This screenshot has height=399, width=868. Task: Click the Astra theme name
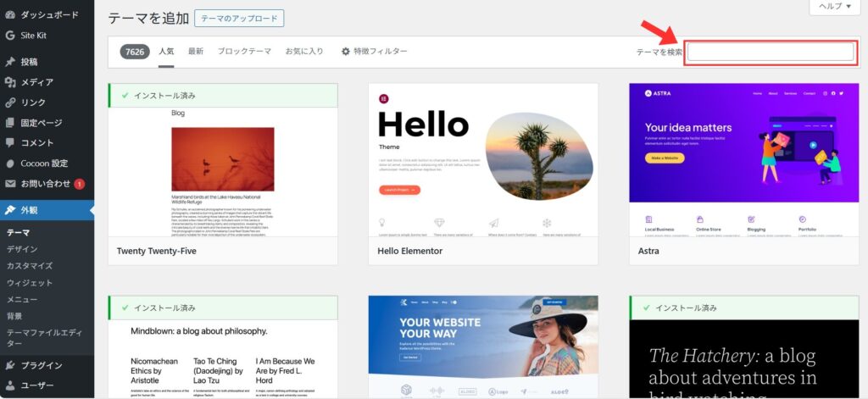648,251
